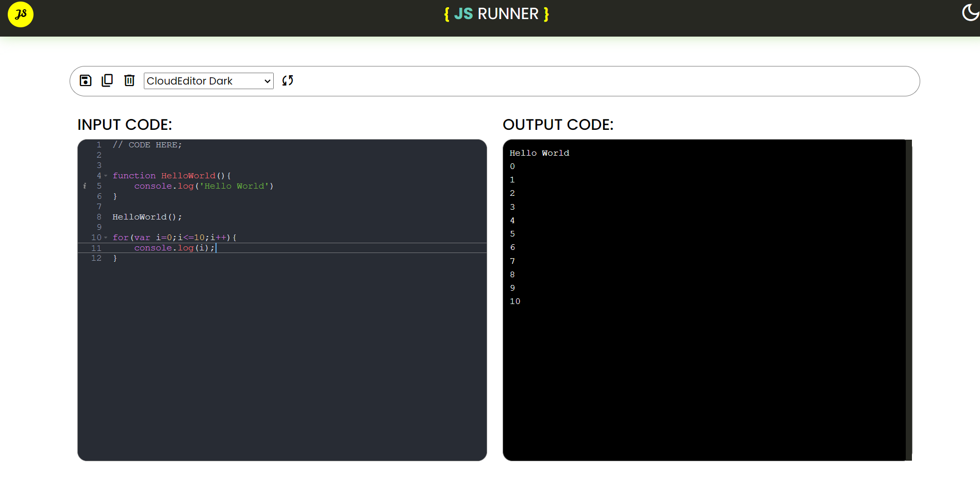The height and width of the screenshot is (488, 980).
Task: Click the OUTPUT CODE heading
Action: click(558, 125)
